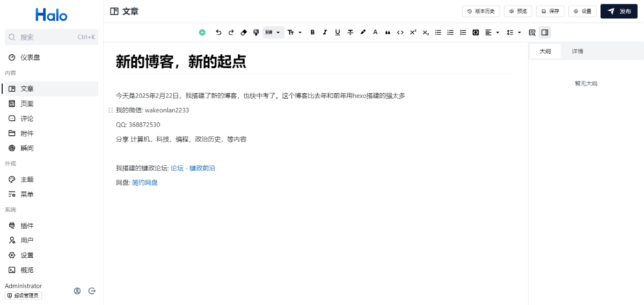The image size is (644, 305).
Task: Insert a code block
Action: [475, 32]
